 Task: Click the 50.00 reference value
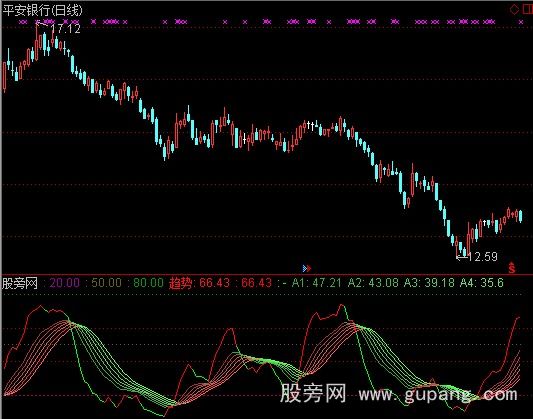click(106, 283)
